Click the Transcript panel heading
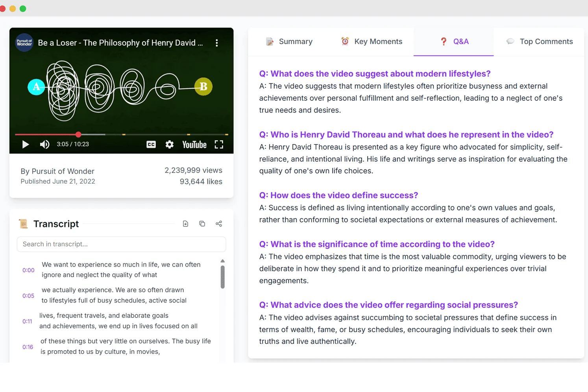This screenshot has height=392, width=588. click(56, 224)
